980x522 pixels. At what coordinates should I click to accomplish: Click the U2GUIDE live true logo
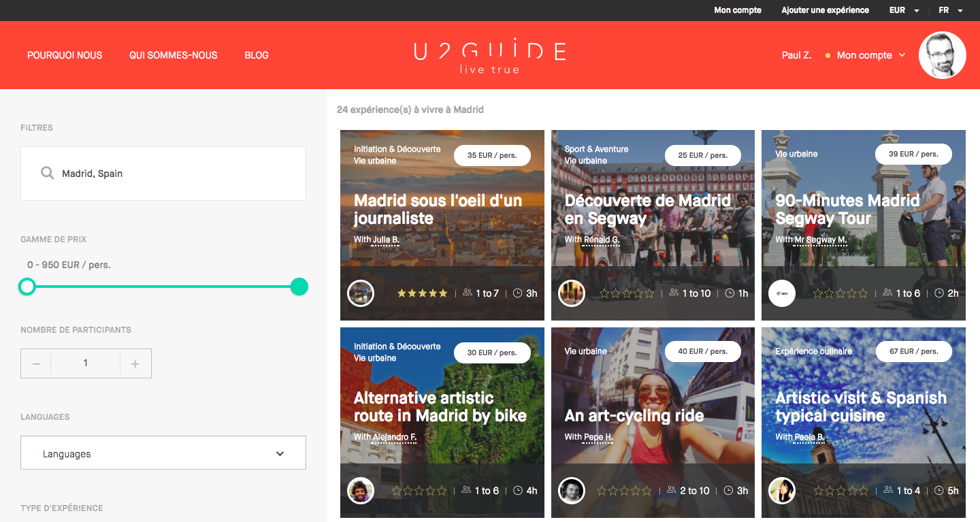click(490, 57)
